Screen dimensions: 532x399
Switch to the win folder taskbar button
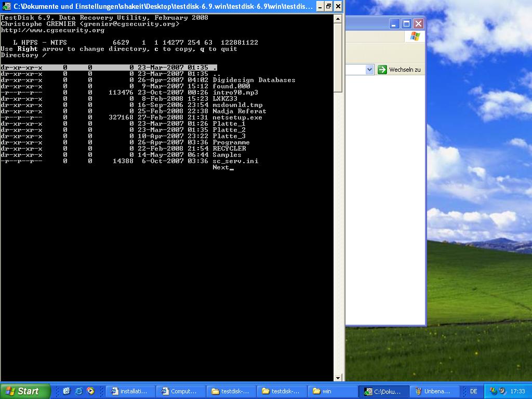[333, 392]
